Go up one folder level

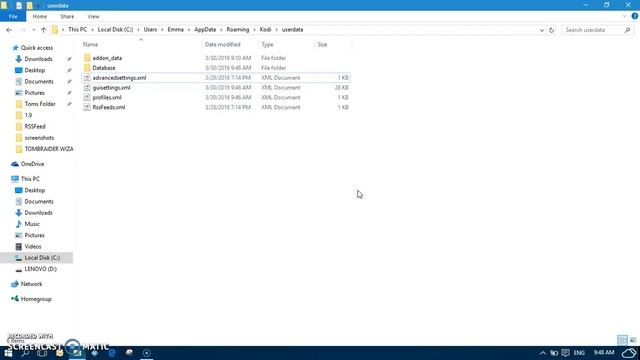click(x=43, y=30)
